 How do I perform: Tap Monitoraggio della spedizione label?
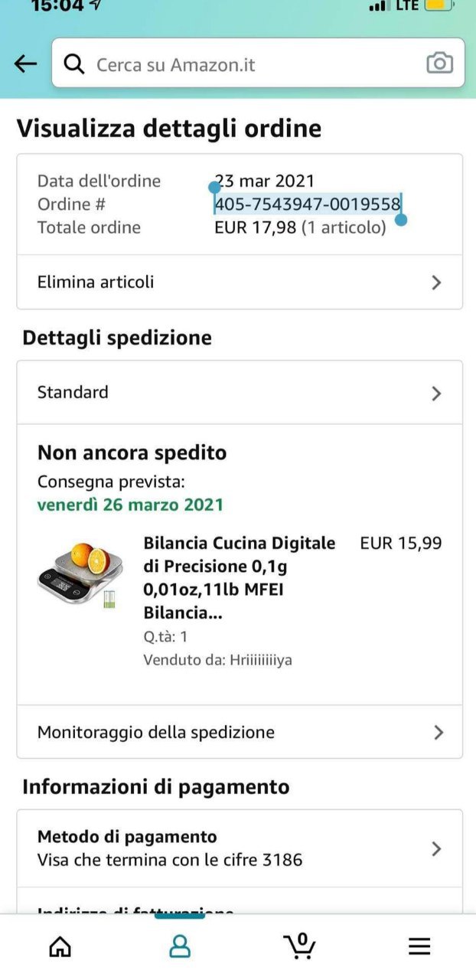(x=156, y=733)
